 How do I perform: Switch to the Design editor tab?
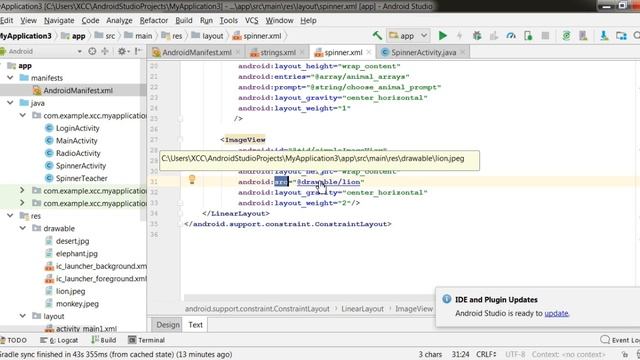(168, 325)
